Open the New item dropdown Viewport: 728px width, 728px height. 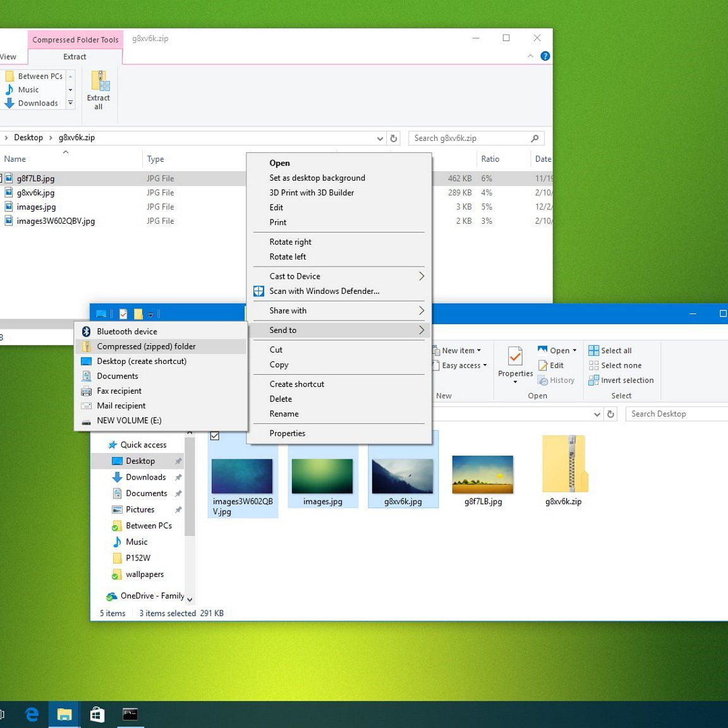(460, 351)
